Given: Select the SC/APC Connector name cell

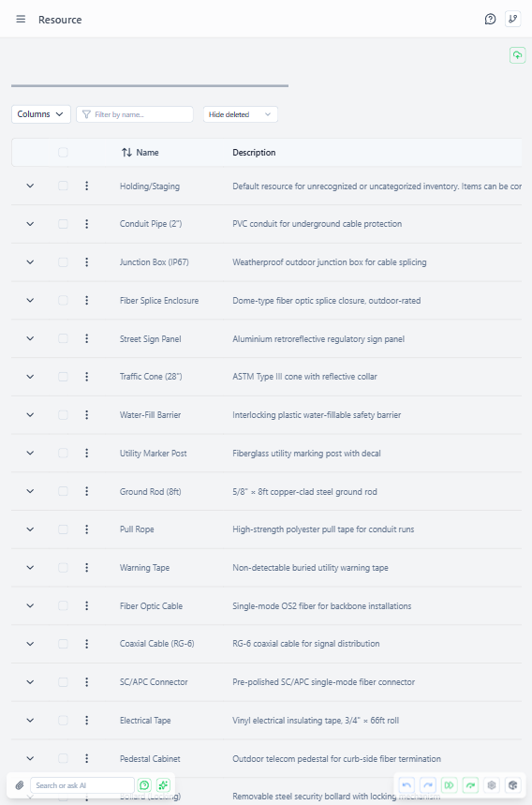Looking at the screenshot, I should click(154, 682).
